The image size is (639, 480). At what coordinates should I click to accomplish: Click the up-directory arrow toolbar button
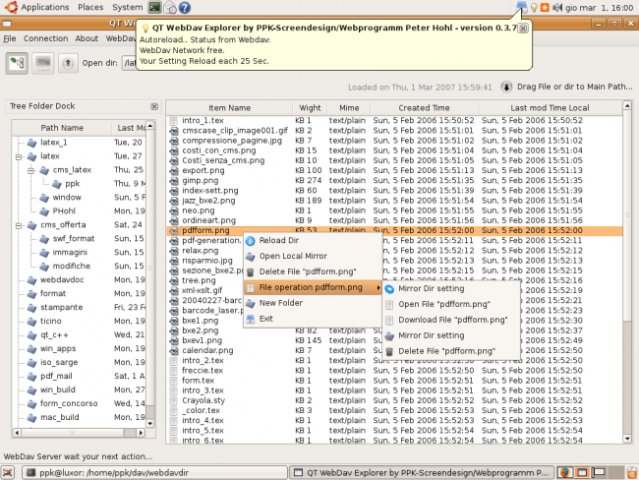point(68,63)
